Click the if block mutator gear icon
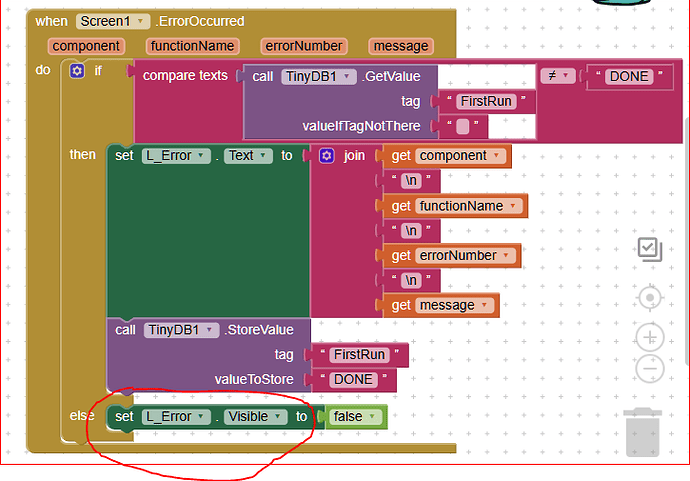 click(x=77, y=71)
